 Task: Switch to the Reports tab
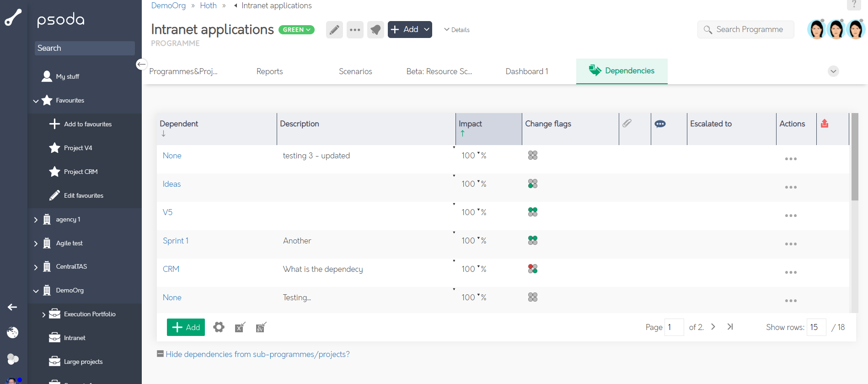tap(269, 71)
